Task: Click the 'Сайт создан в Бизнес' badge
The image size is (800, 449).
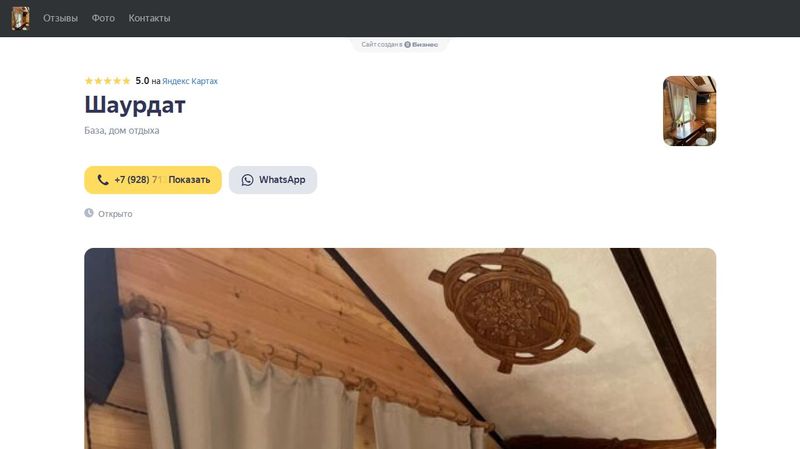Action: pos(399,44)
